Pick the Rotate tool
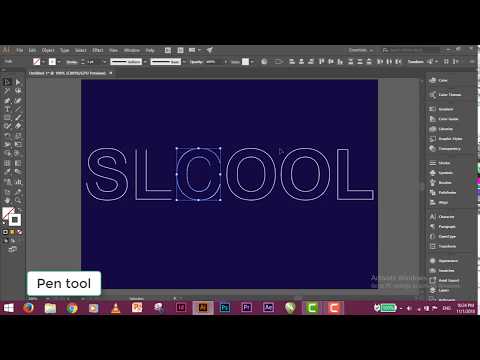480x360 pixels. 7,135
